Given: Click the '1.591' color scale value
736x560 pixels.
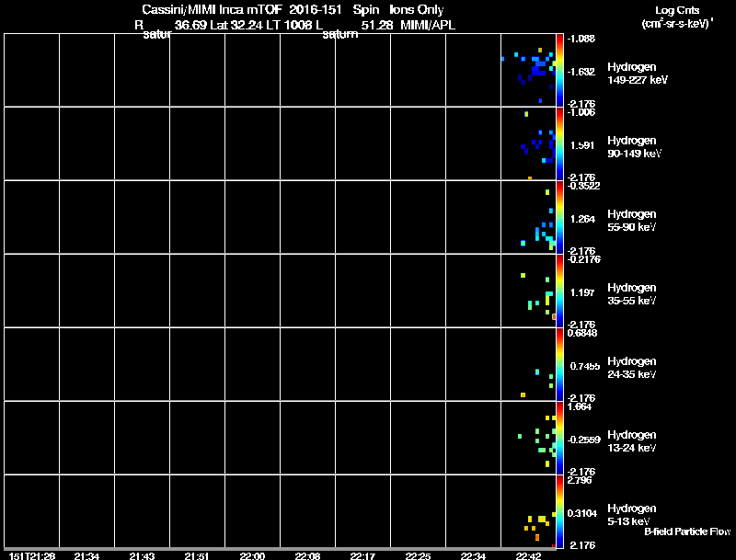Looking at the screenshot, I should tap(582, 145).
